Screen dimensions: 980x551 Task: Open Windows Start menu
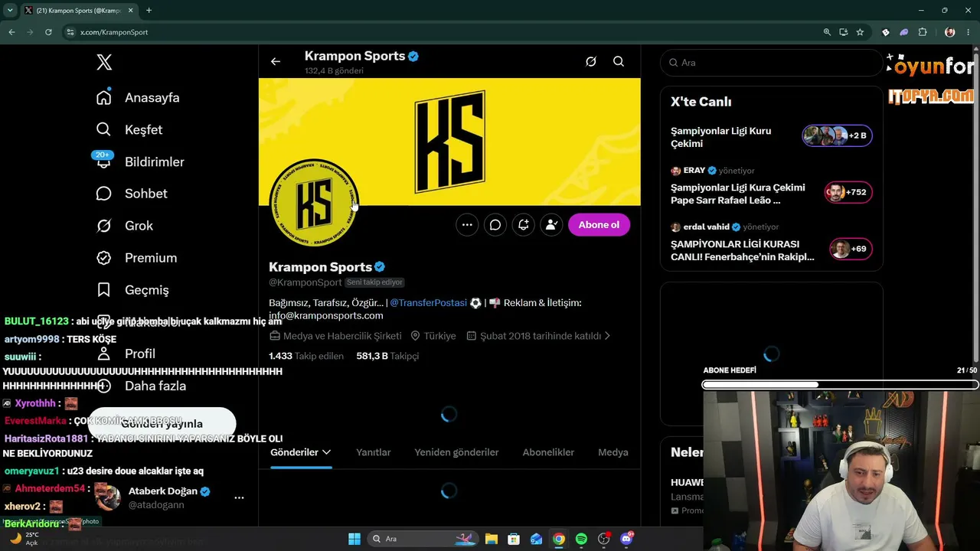[354, 539]
